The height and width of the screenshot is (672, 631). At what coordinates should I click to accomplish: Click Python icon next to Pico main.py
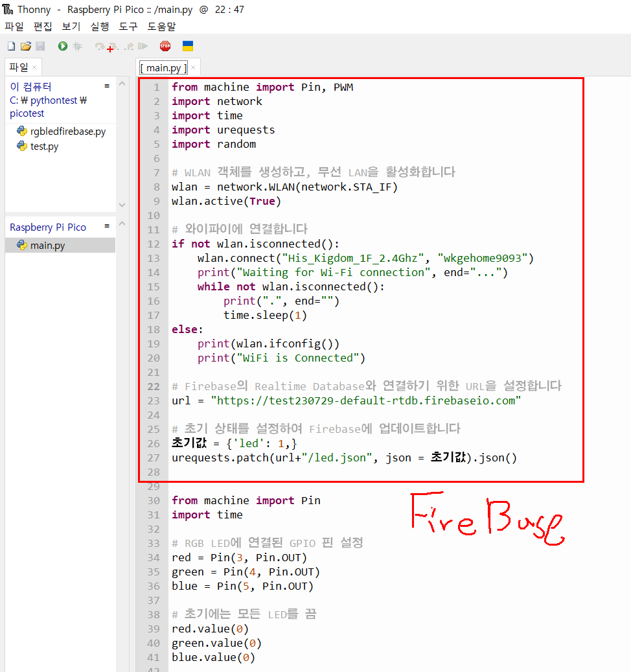pos(22,245)
